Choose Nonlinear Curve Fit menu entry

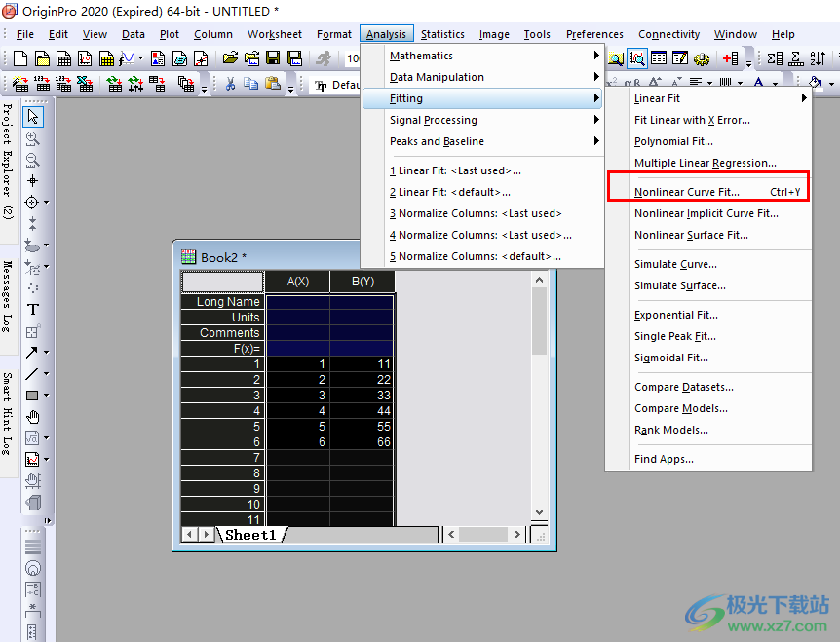[708, 192]
